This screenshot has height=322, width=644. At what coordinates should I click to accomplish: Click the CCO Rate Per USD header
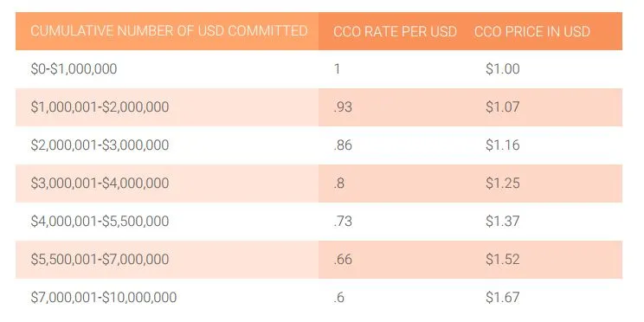click(x=395, y=32)
